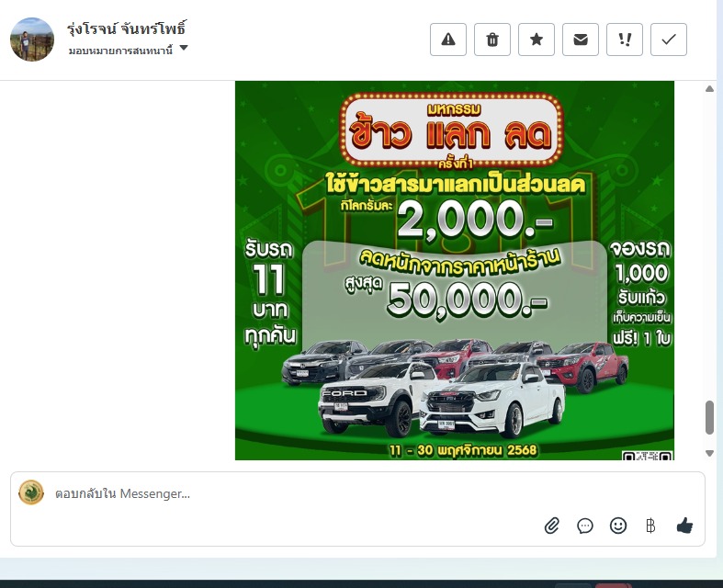Click the scrollbar up arrow

pos(709,88)
